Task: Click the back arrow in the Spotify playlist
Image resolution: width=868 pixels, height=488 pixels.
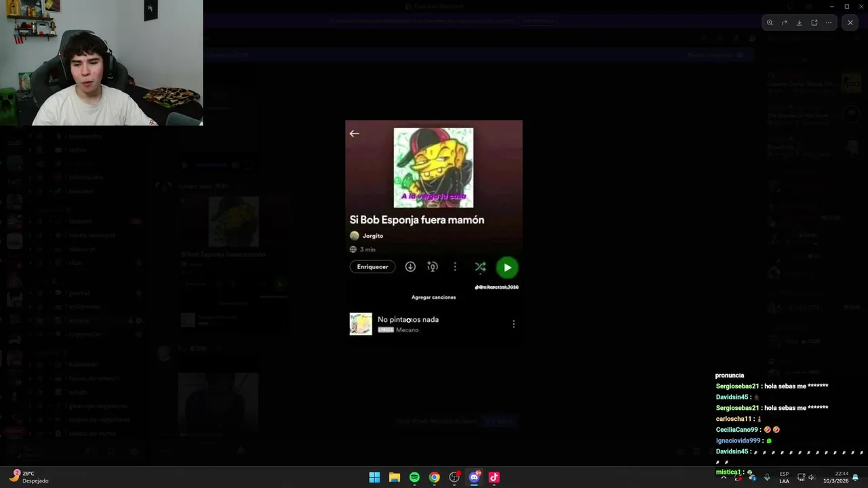Action: 354,134
